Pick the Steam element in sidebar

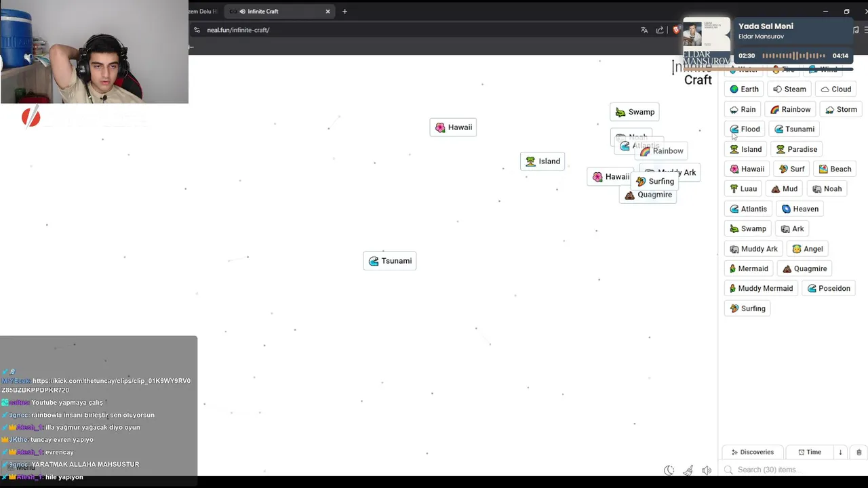tap(789, 89)
